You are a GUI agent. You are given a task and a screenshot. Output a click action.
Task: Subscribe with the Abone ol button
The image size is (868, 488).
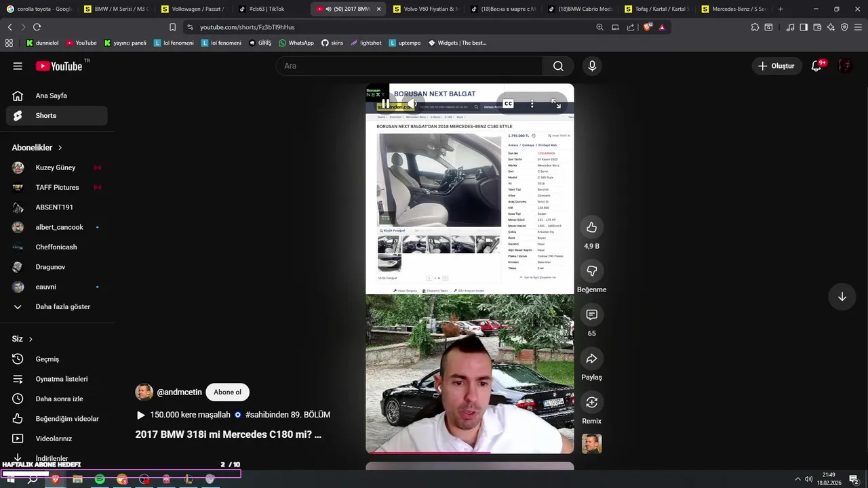coord(227,392)
